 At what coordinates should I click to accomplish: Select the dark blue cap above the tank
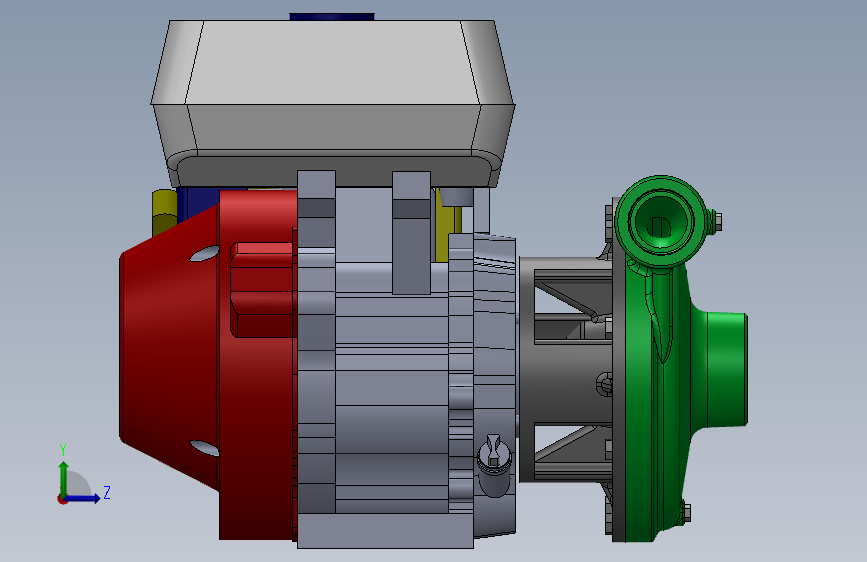332,17
